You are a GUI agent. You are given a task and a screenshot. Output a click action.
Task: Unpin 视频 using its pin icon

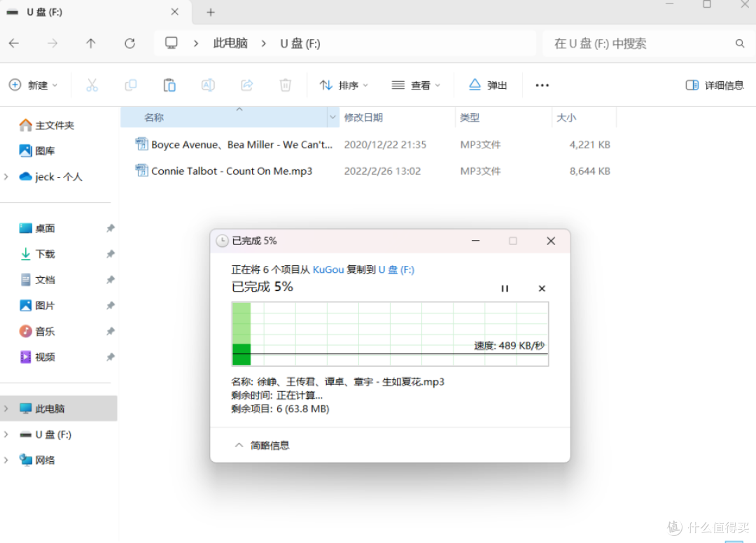(111, 357)
